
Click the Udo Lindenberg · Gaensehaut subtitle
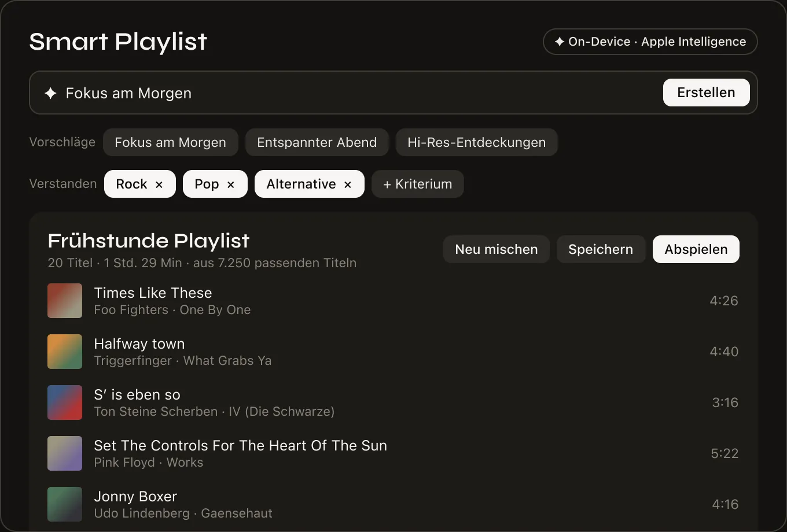click(x=183, y=513)
